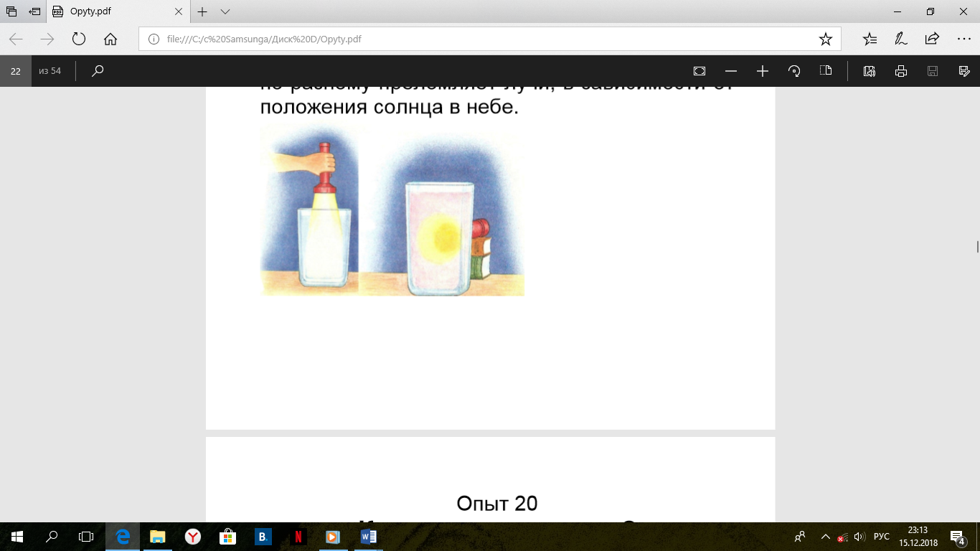980x551 pixels.
Task: Share this page
Action: click(932, 39)
